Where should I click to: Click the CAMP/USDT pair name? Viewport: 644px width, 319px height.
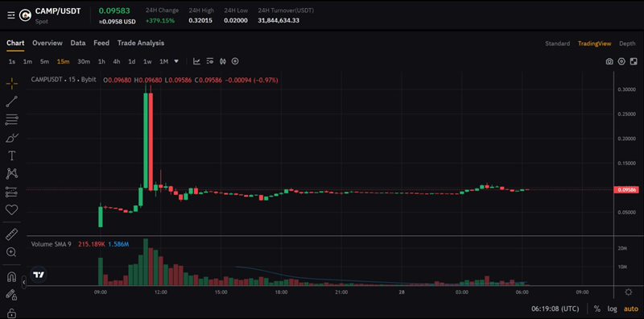58,11
